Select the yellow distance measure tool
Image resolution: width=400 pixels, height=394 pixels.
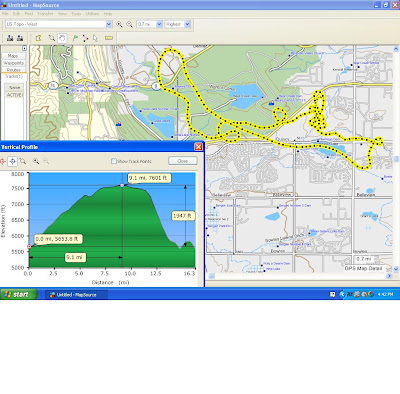109,38
